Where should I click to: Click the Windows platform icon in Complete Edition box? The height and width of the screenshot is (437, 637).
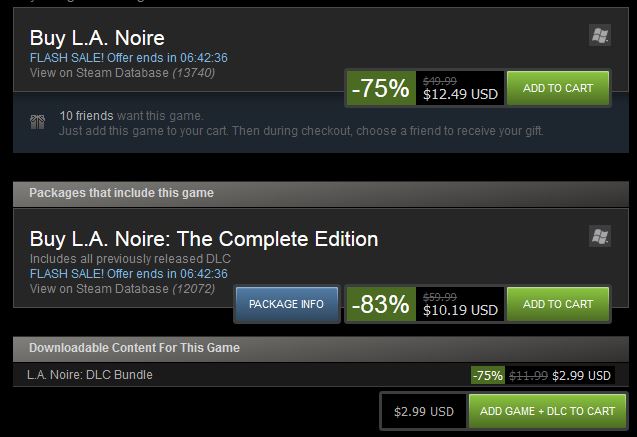pos(600,236)
